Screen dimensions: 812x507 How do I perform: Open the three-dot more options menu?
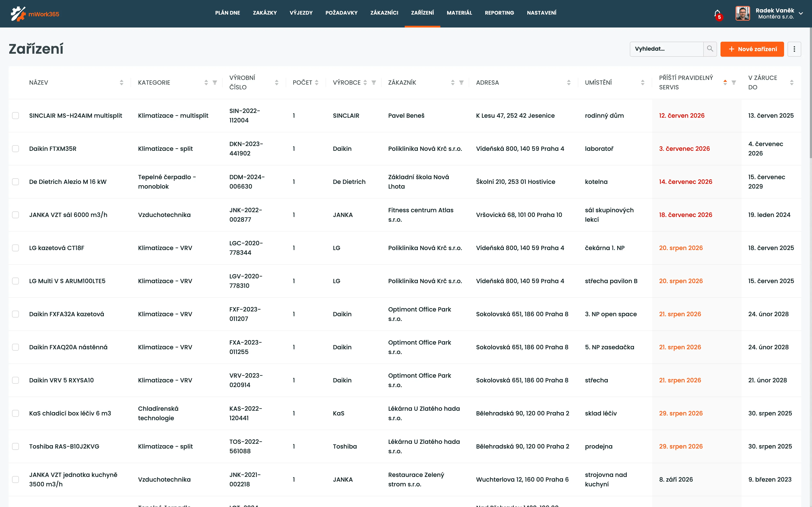(x=794, y=49)
